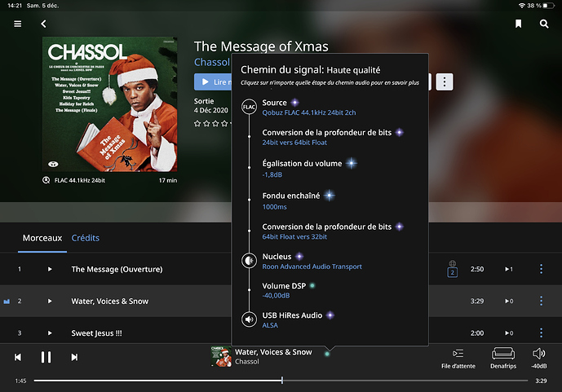The image size is (562, 392).
Task: Skip to the next track
Action: pyautogui.click(x=74, y=357)
